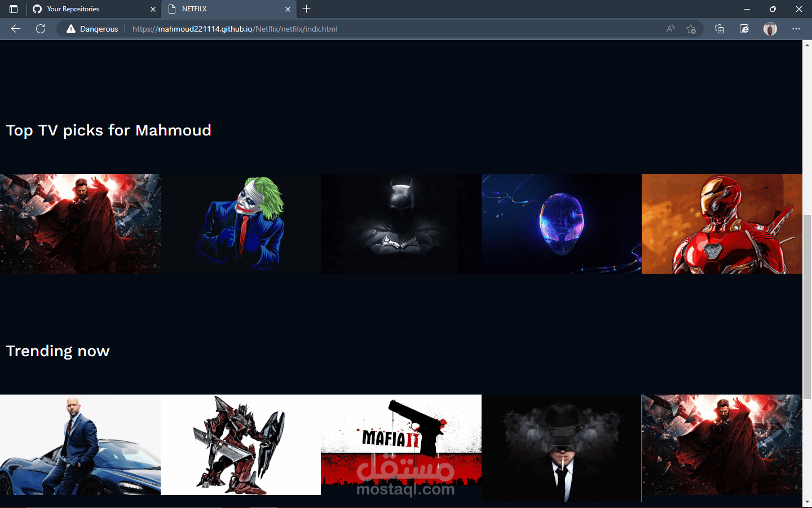Click the address bar URL
Viewport: 812px width, 508px height.
[235, 29]
